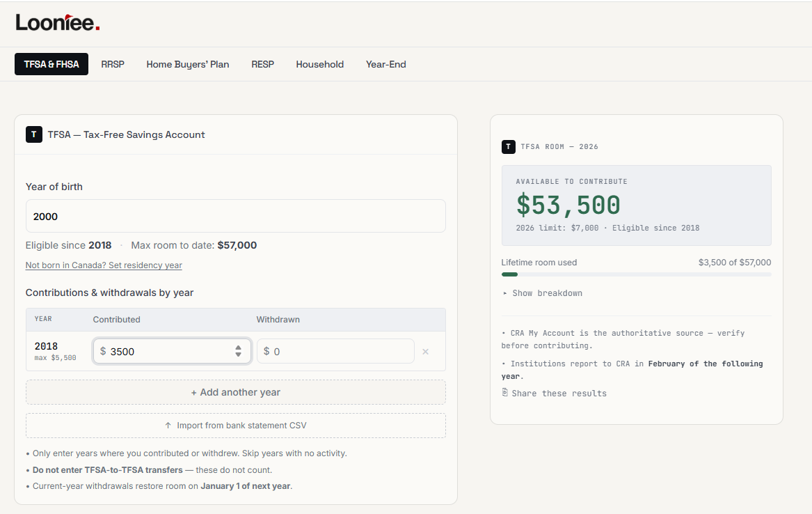812x514 pixels.
Task: Add another year row
Action: point(236,392)
